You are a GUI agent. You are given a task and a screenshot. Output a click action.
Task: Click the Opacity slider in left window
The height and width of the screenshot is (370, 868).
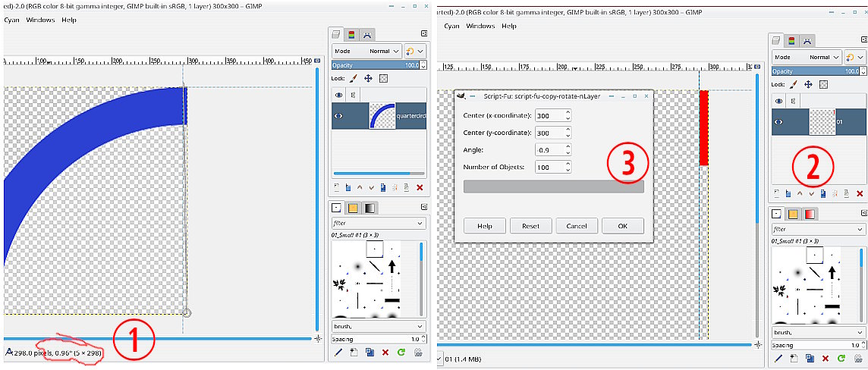click(376, 65)
